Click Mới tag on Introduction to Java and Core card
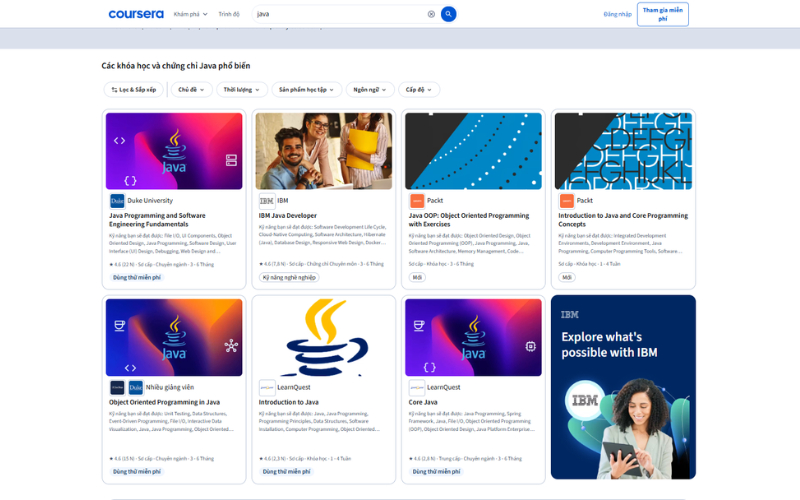 tap(567, 278)
